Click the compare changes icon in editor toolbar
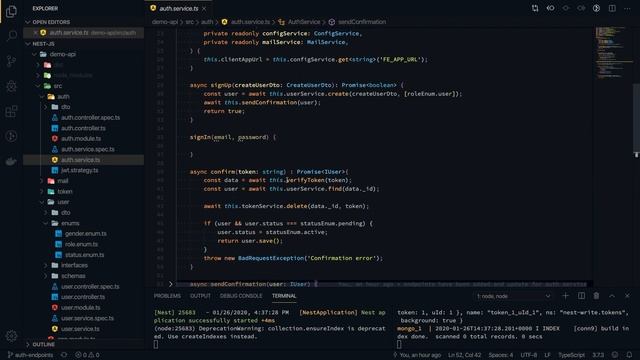 [x=535, y=8]
